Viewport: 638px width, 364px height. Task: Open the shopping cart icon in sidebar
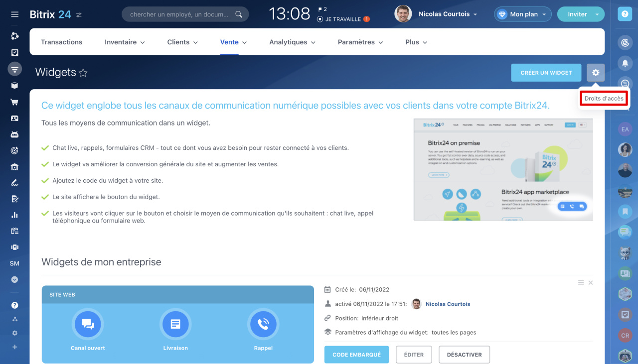click(14, 102)
